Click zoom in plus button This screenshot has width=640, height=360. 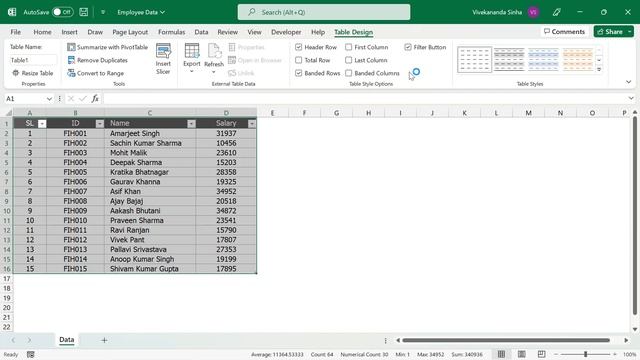(615, 354)
